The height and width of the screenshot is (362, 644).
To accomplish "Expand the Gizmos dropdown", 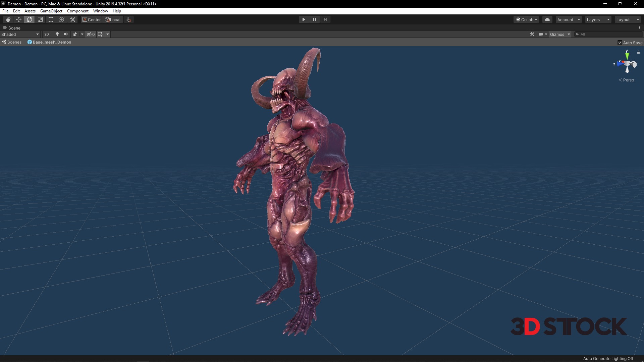I will click(x=569, y=34).
